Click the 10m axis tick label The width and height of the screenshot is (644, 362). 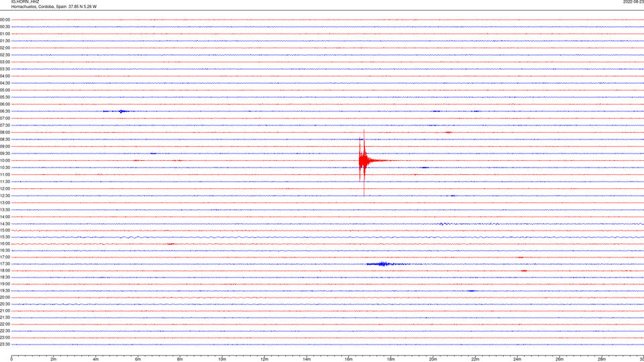pos(222,359)
